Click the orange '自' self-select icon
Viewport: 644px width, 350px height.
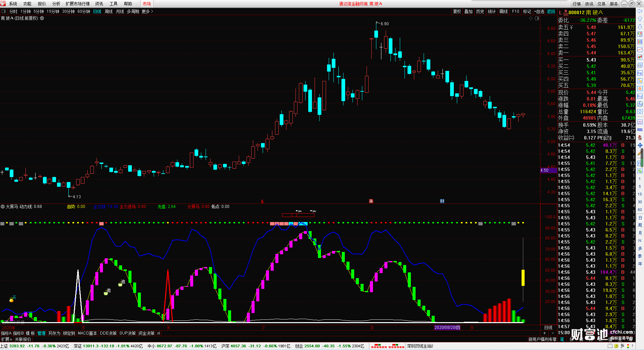(640, 89)
